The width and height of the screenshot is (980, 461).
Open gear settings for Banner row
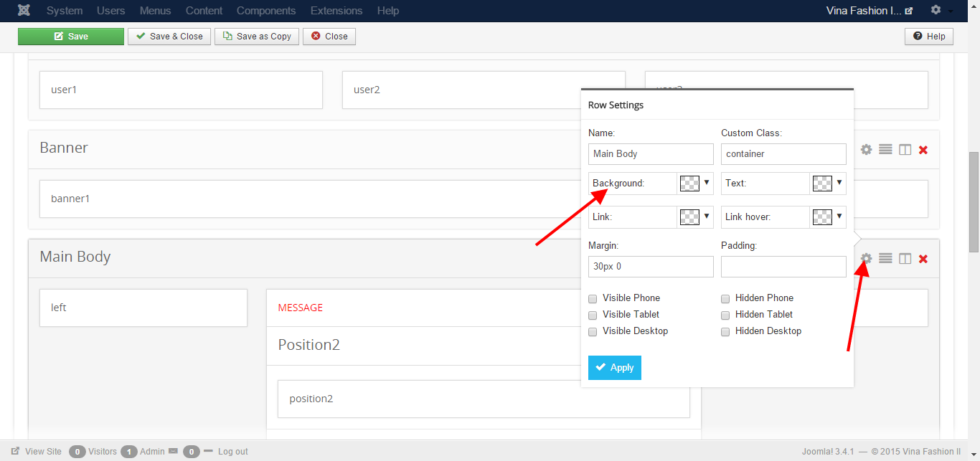pyautogui.click(x=866, y=149)
